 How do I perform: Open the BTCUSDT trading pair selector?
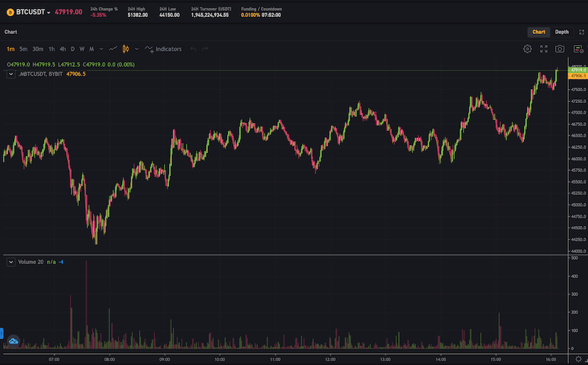click(x=33, y=12)
